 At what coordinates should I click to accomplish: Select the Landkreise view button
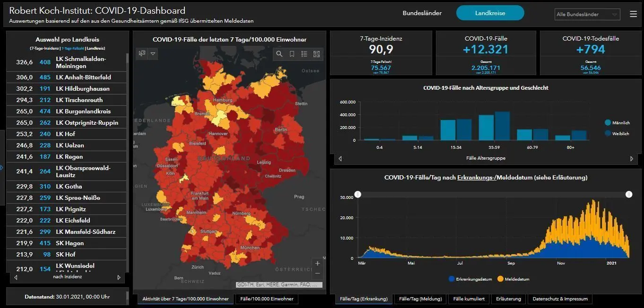pyautogui.click(x=490, y=13)
